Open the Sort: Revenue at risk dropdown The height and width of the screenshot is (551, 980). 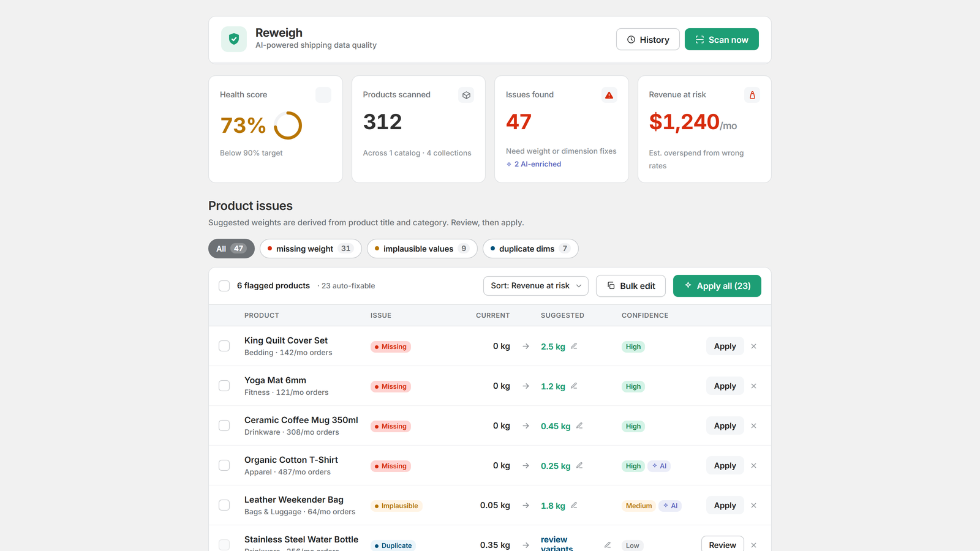(536, 286)
